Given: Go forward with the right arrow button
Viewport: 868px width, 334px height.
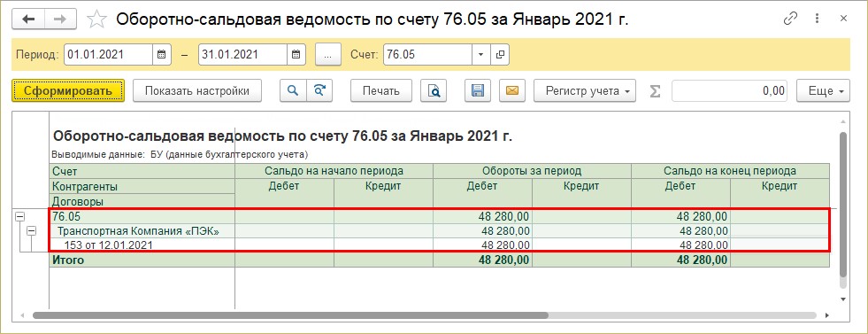Looking at the screenshot, I should pos(60,19).
